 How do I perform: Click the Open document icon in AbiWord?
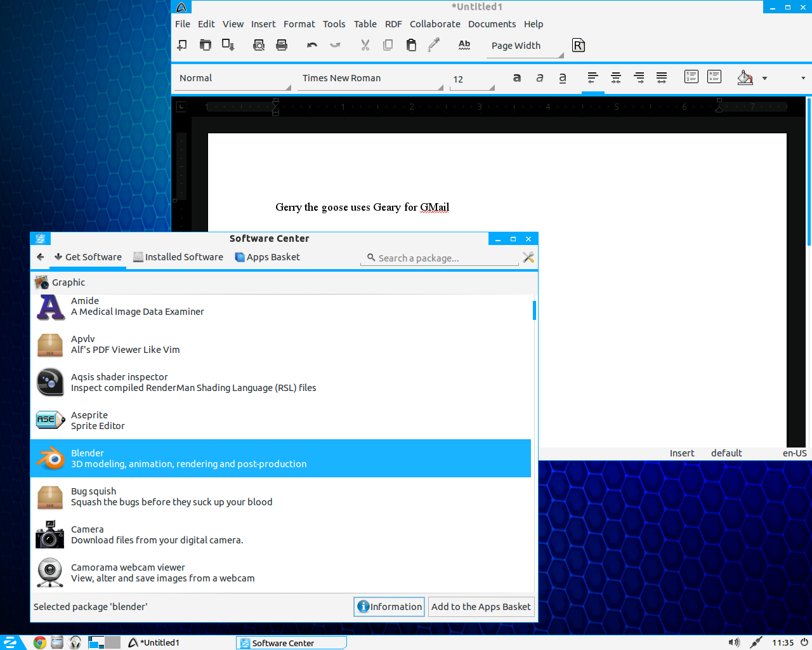pyautogui.click(x=205, y=45)
